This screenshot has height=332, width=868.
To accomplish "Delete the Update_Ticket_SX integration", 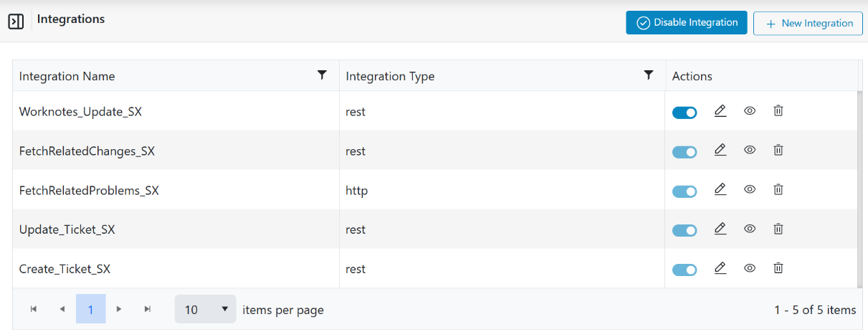I will pos(778,229).
